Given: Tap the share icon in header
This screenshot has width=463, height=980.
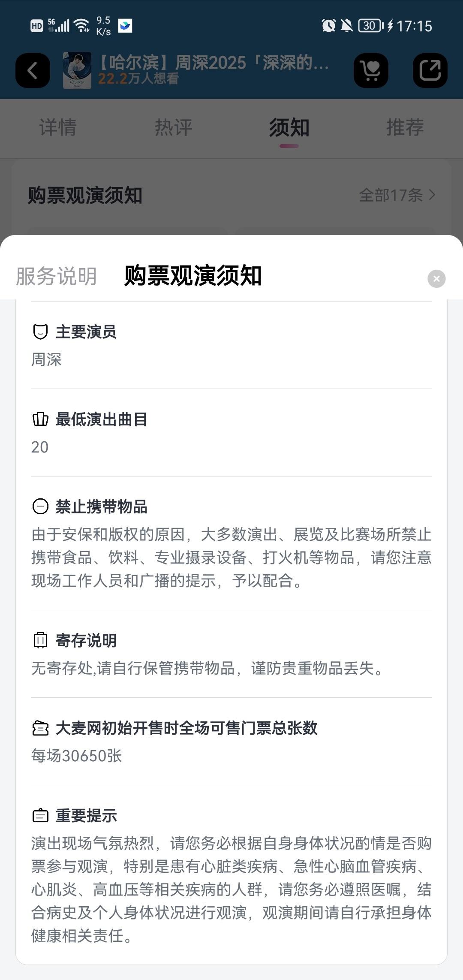Looking at the screenshot, I should (x=430, y=70).
